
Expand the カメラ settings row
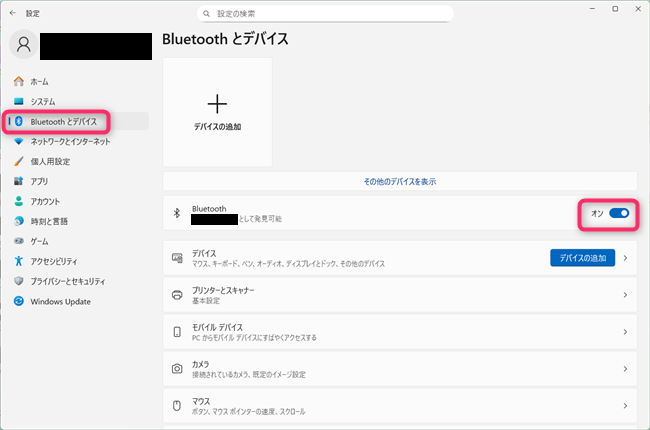[x=400, y=368]
